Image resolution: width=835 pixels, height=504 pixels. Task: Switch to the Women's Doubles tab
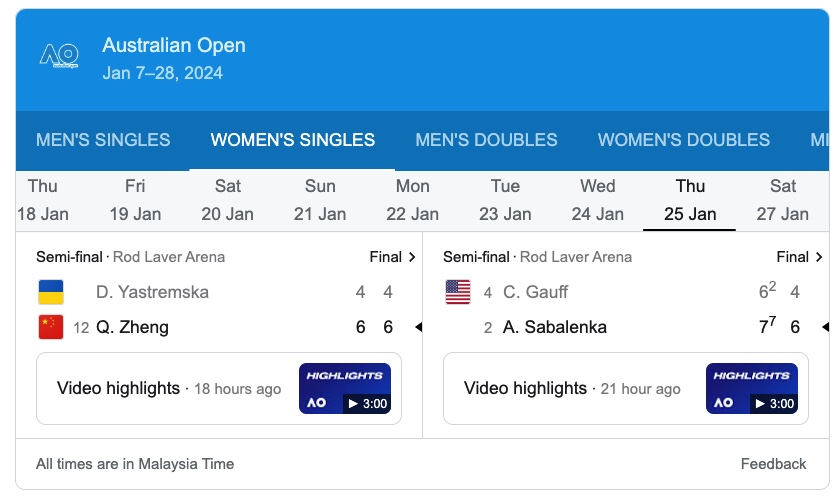tap(684, 140)
